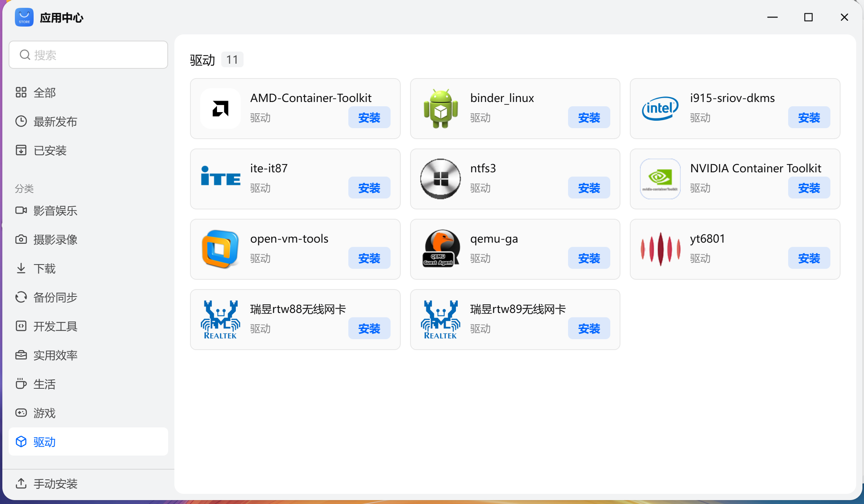Open the 已安装 installed apps list
Image resolution: width=864 pixels, height=504 pixels.
50,150
